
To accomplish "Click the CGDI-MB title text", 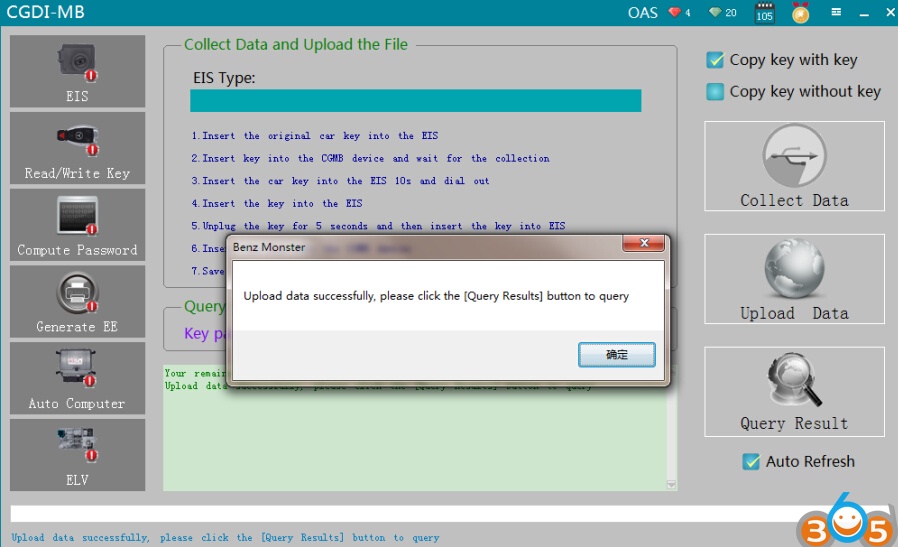I will point(45,11).
